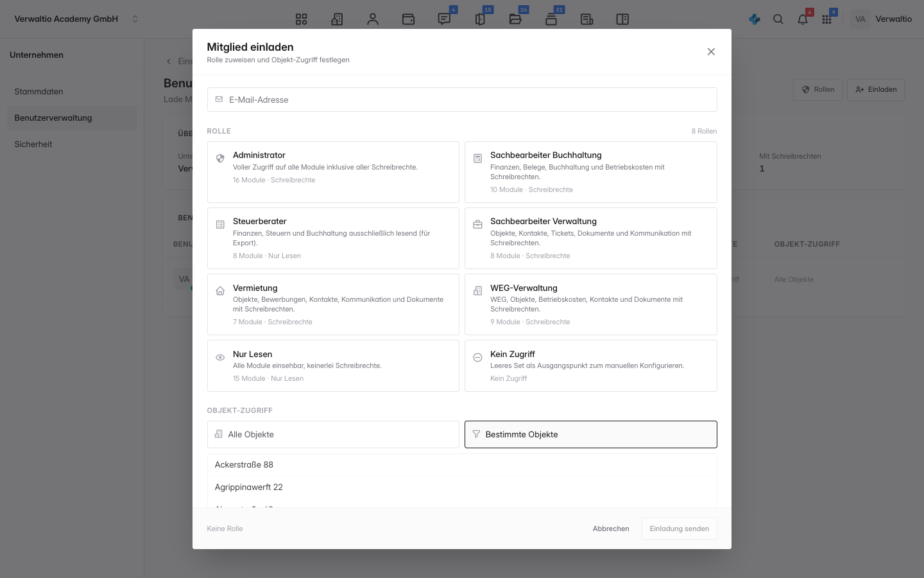The height and width of the screenshot is (578, 924).
Task: Pick the Vermietung role
Action: [333, 304]
